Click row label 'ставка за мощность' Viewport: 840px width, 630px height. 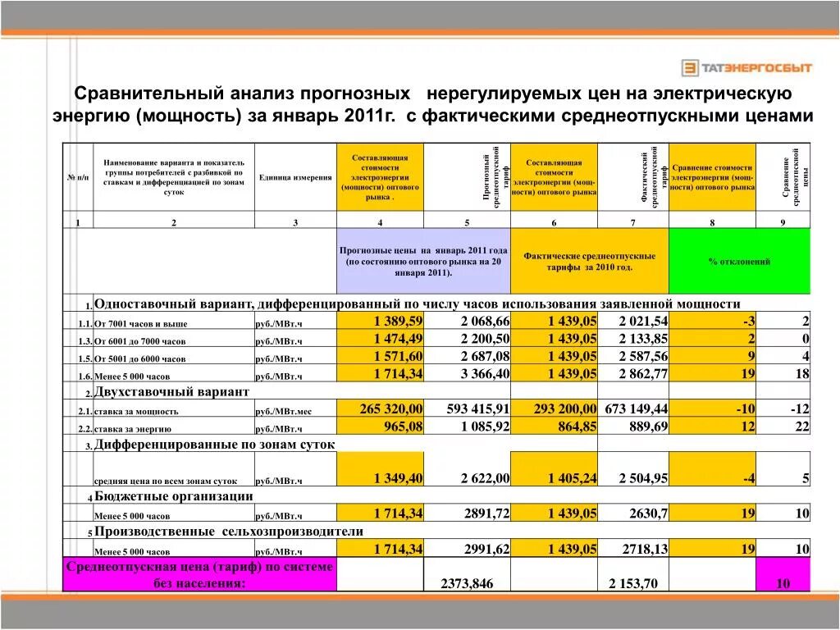pyautogui.click(x=136, y=412)
